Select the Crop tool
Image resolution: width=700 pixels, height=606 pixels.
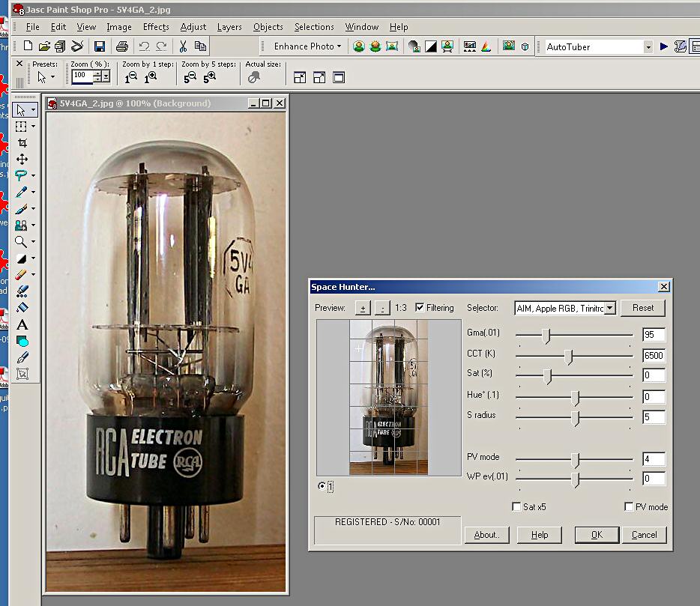point(22,143)
